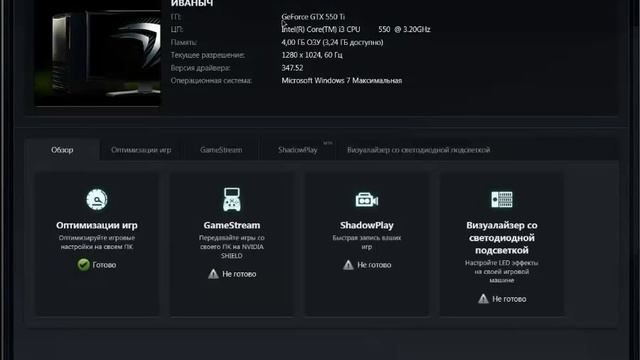Switch to the GameStream tab
640x360 pixels.
click(x=221, y=150)
